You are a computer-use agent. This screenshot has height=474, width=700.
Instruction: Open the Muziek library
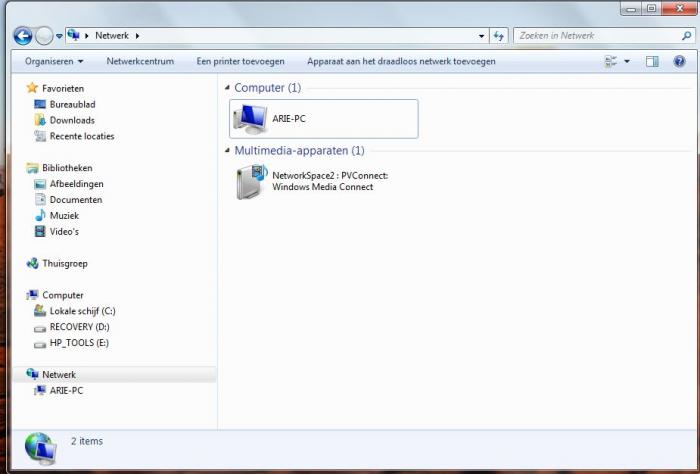pos(64,216)
